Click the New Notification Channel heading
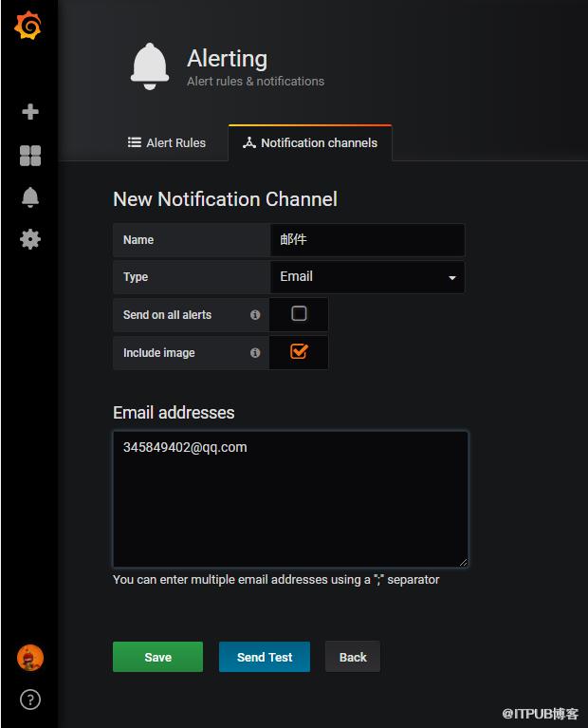 click(x=225, y=199)
